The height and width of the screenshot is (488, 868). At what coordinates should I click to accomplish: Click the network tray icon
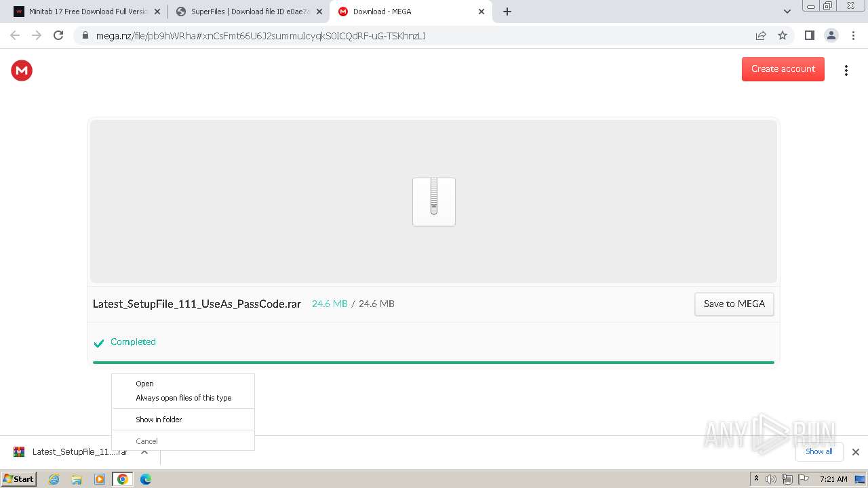click(x=787, y=479)
